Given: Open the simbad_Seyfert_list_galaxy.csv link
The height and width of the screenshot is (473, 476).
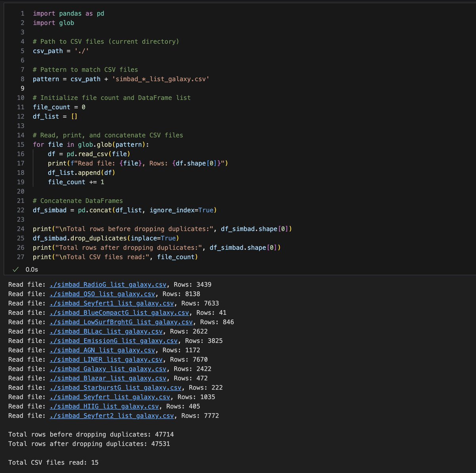Looking at the screenshot, I should tap(110, 397).
